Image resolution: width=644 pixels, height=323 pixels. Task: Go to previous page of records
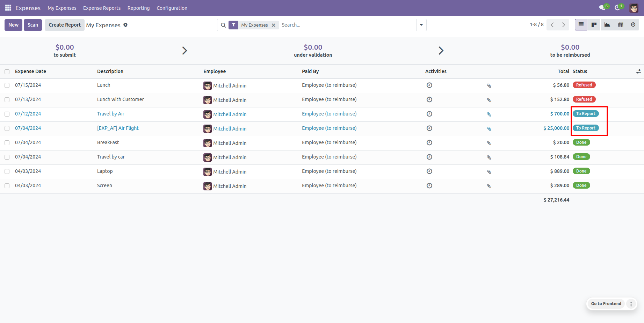click(x=552, y=25)
